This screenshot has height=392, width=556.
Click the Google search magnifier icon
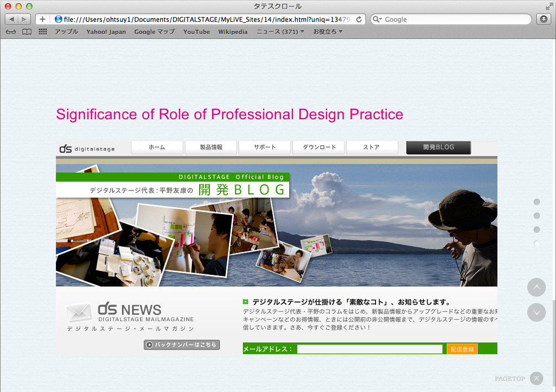[x=377, y=19]
